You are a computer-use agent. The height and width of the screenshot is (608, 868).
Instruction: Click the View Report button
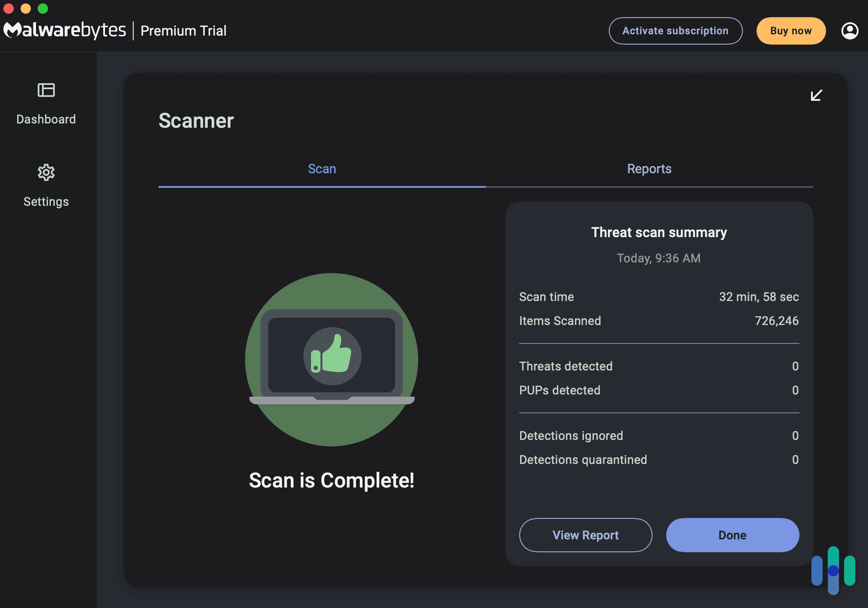586,535
